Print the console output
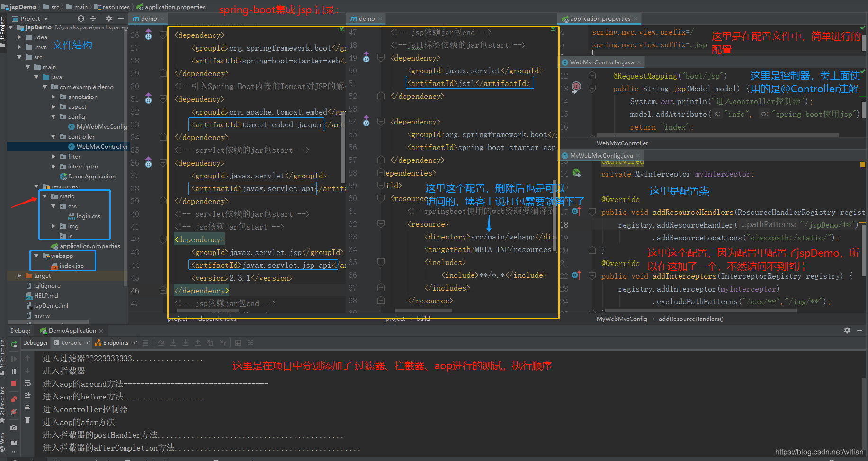This screenshot has height=461, width=868. pyautogui.click(x=27, y=408)
